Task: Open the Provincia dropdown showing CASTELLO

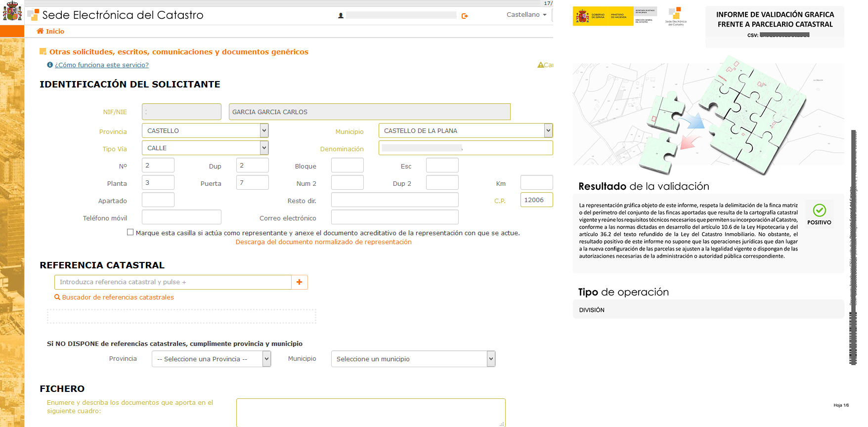Action: tap(264, 130)
